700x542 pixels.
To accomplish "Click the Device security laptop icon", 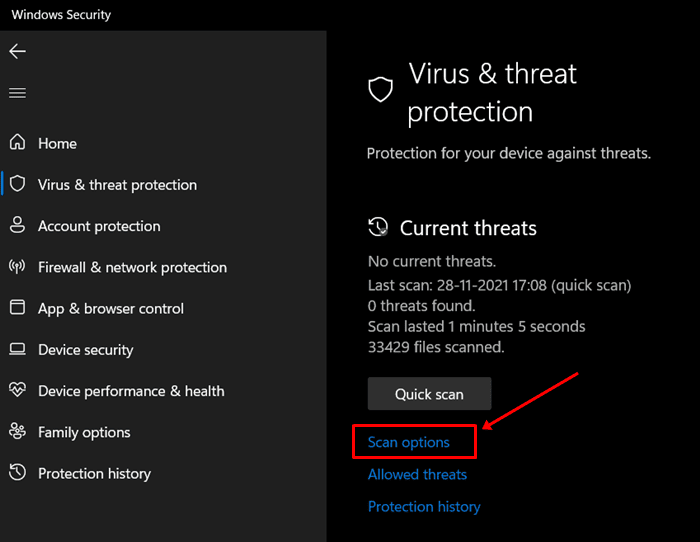I will (x=17, y=350).
